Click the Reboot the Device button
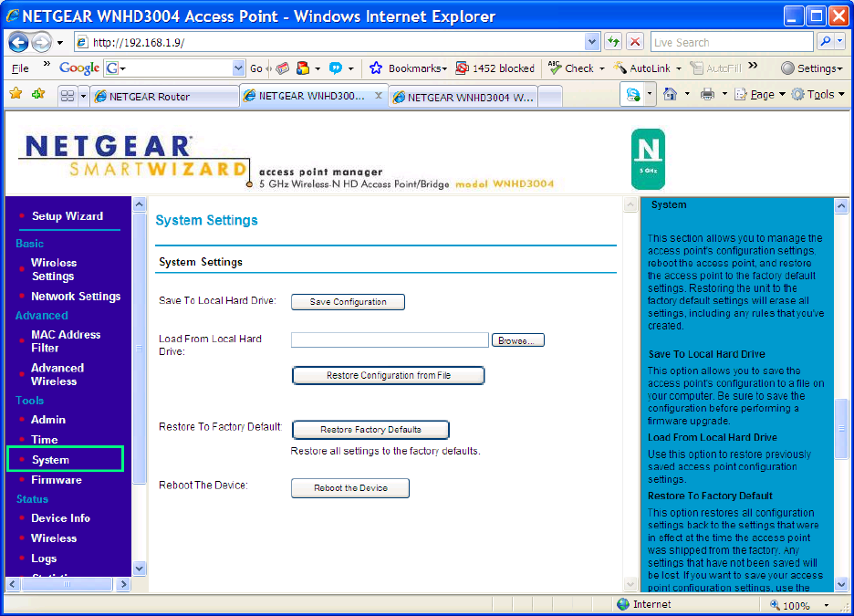 (350, 488)
